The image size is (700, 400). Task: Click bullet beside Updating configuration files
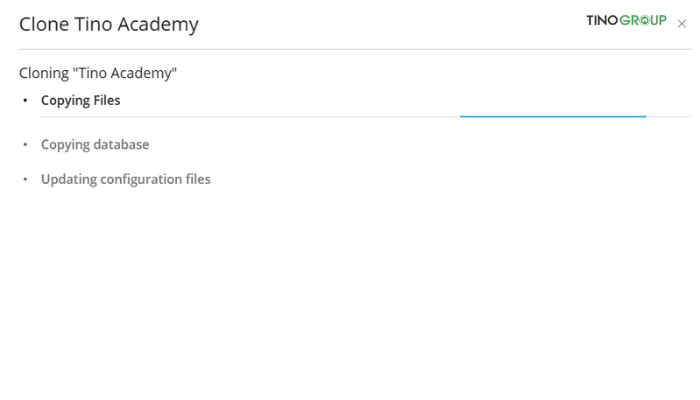(25, 179)
